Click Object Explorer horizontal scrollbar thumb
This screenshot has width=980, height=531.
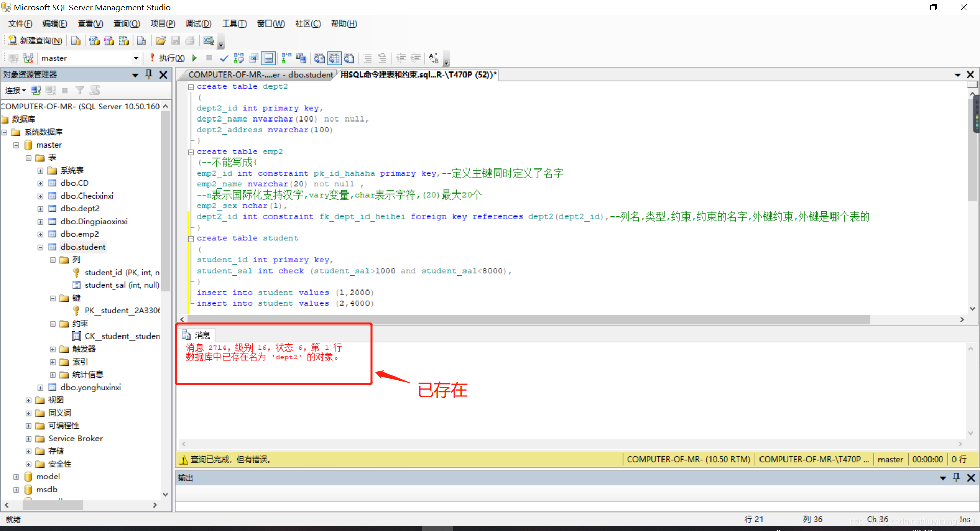pyautogui.click(x=53, y=505)
